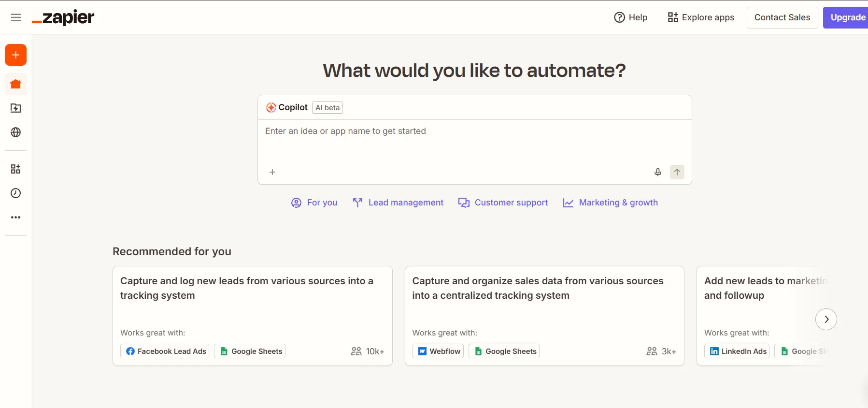Click the microphone voice input icon
This screenshot has height=408, width=868.
[x=657, y=172]
